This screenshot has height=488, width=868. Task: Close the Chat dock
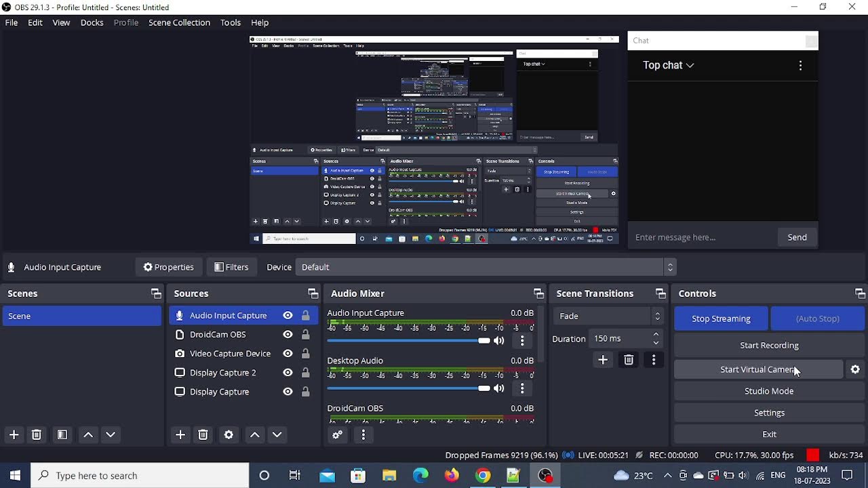[811, 41]
